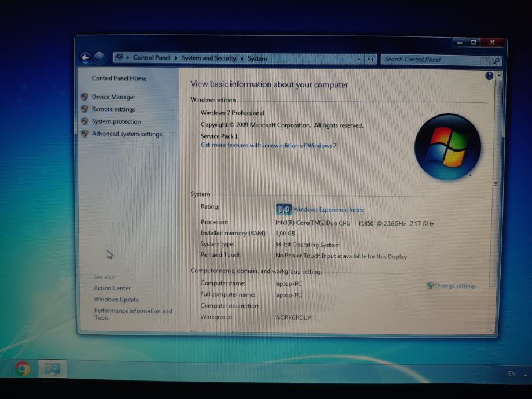
Task: Click the shield icon beside Advanced system settings
Action: (x=85, y=134)
